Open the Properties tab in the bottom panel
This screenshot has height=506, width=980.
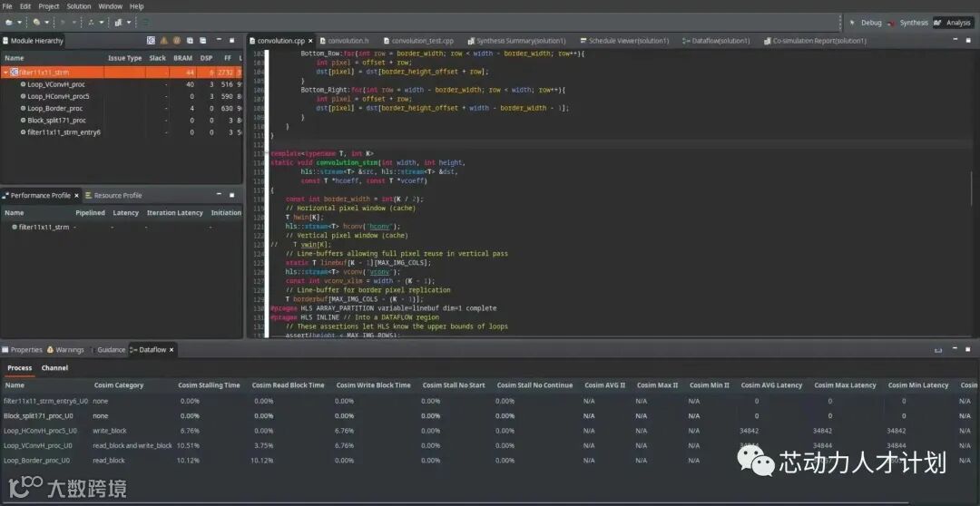(22, 350)
